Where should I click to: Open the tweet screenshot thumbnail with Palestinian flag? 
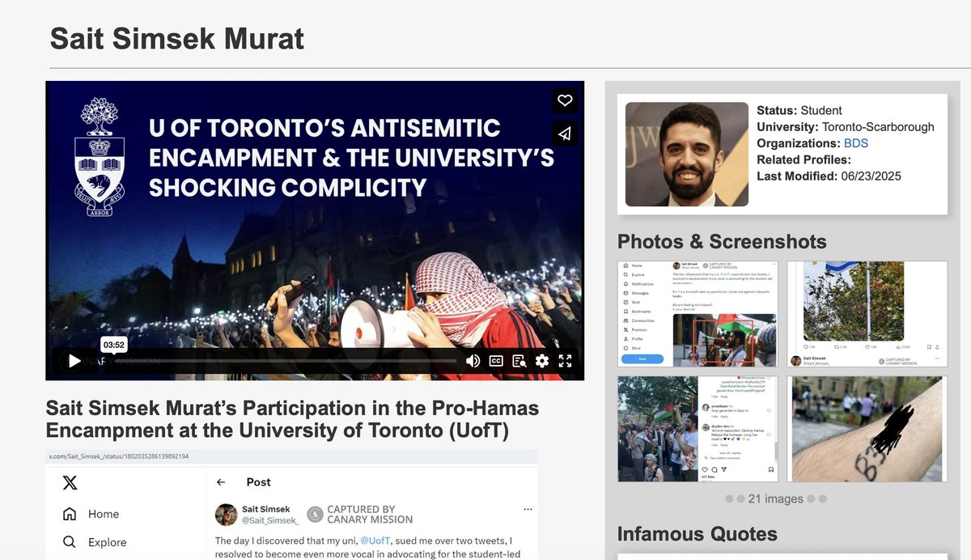(x=698, y=314)
